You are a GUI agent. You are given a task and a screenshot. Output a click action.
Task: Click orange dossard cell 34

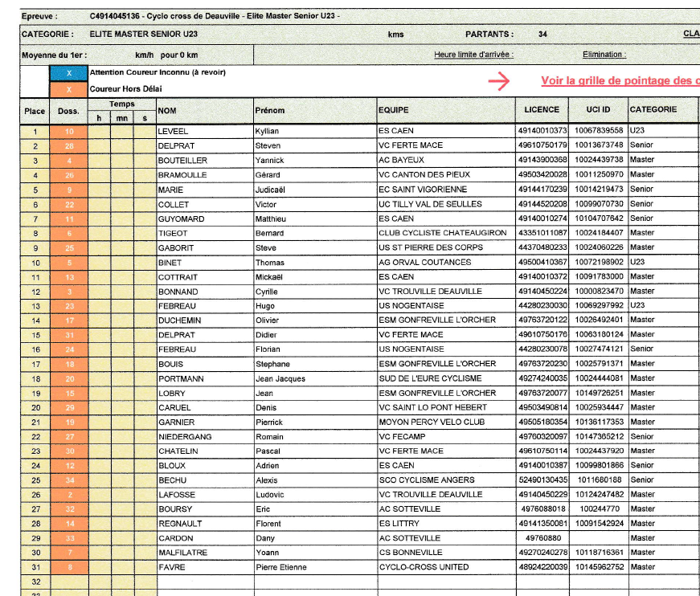pyautogui.click(x=69, y=480)
